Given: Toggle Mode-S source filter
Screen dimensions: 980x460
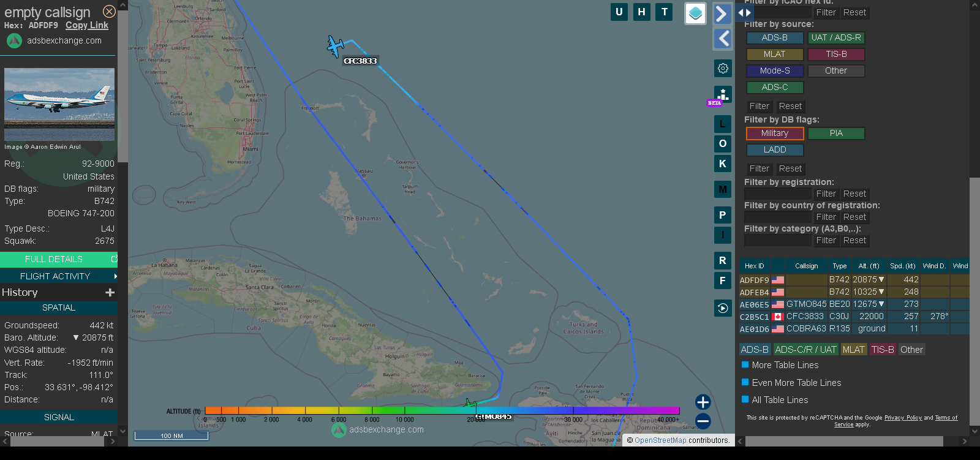Looking at the screenshot, I should [x=775, y=71].
